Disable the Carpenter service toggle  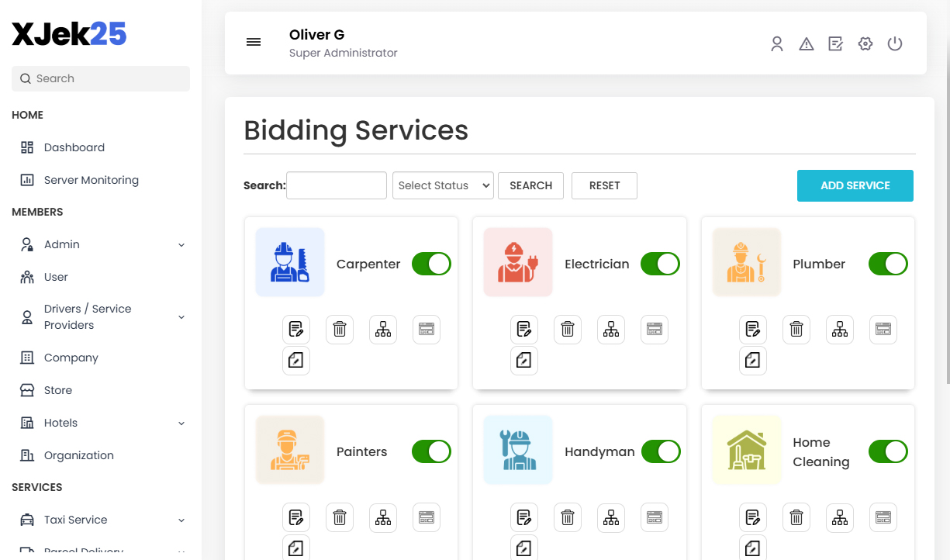coord(431,264)
